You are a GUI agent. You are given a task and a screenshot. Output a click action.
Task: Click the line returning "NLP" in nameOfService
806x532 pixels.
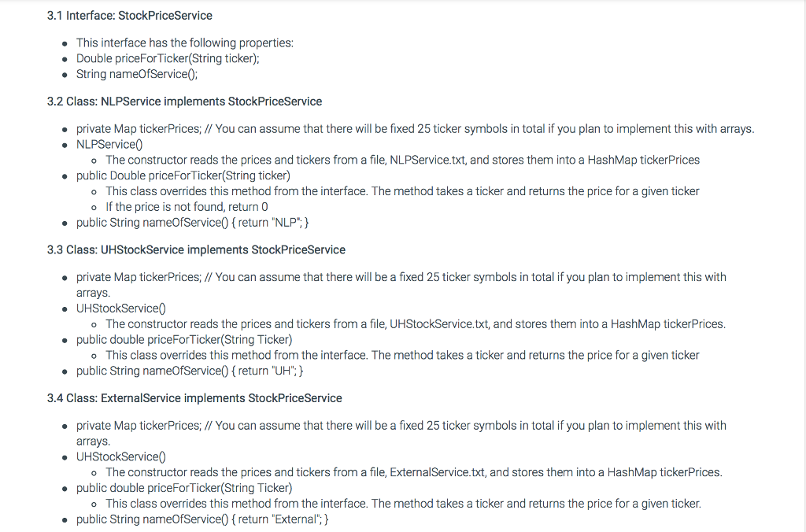pos(192,223)
